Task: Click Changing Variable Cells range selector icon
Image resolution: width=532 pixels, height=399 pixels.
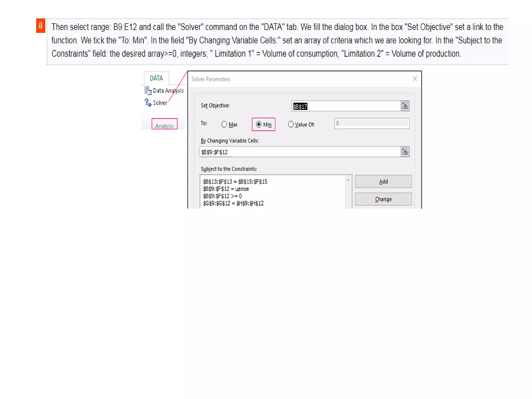Action: (x=405, y=152)
